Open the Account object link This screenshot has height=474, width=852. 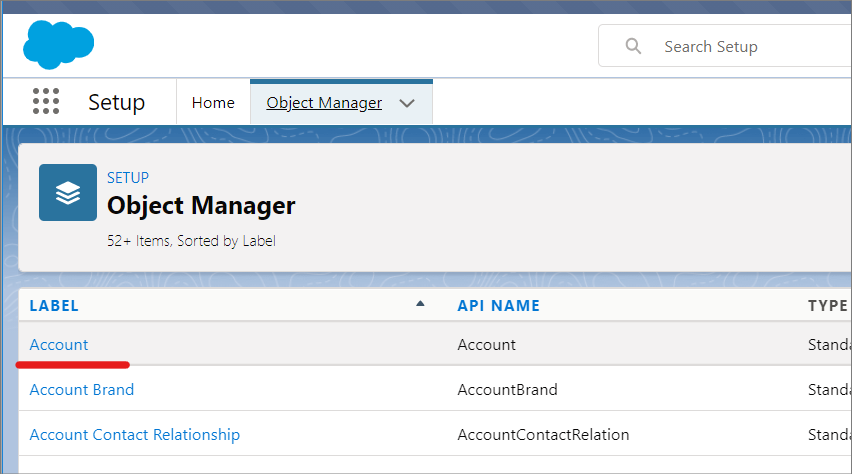59,345
